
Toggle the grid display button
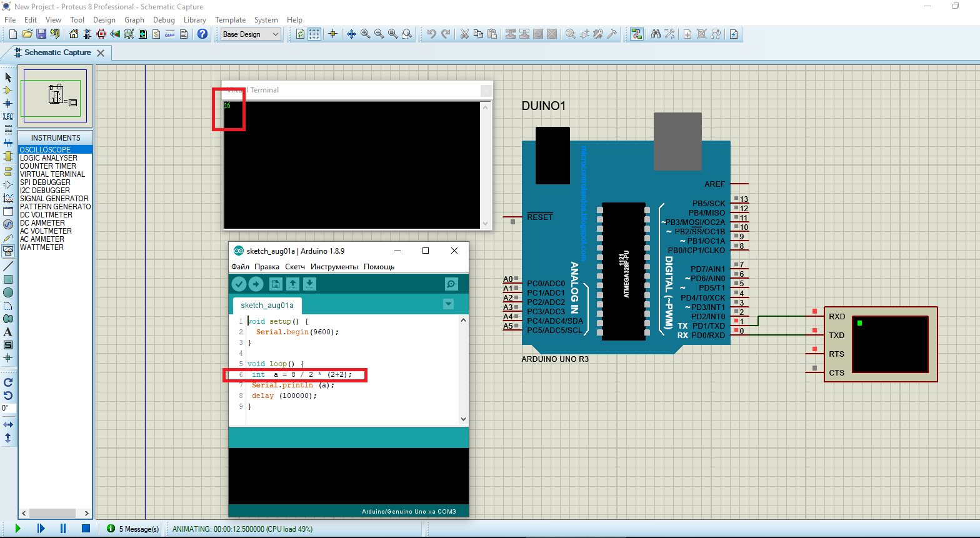[314, 34]
